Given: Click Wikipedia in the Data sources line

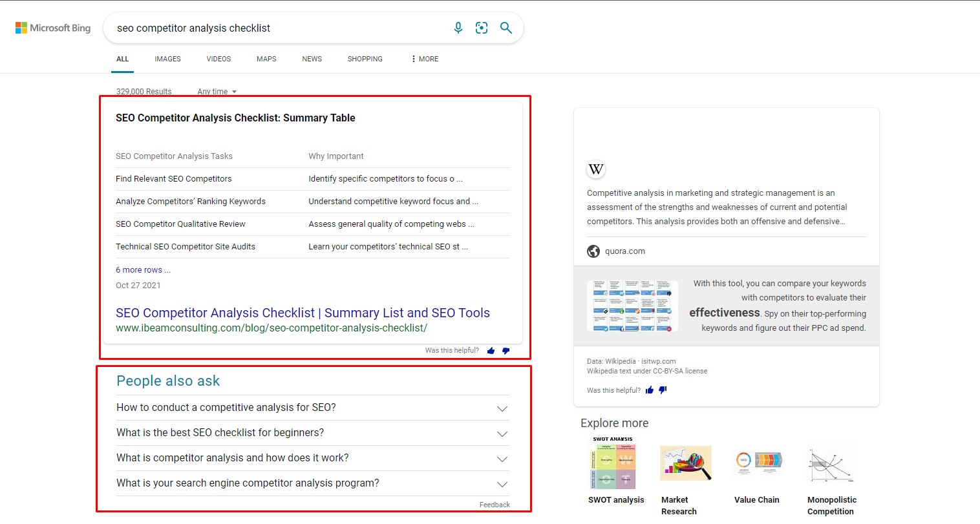Looking at the screenshot, I should pos(621,361).
